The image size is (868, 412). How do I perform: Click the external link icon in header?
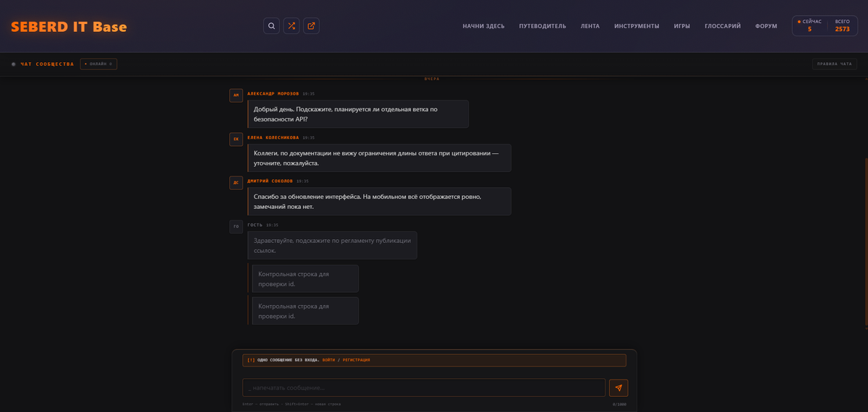pyautogui.click(x=311, y=26)
